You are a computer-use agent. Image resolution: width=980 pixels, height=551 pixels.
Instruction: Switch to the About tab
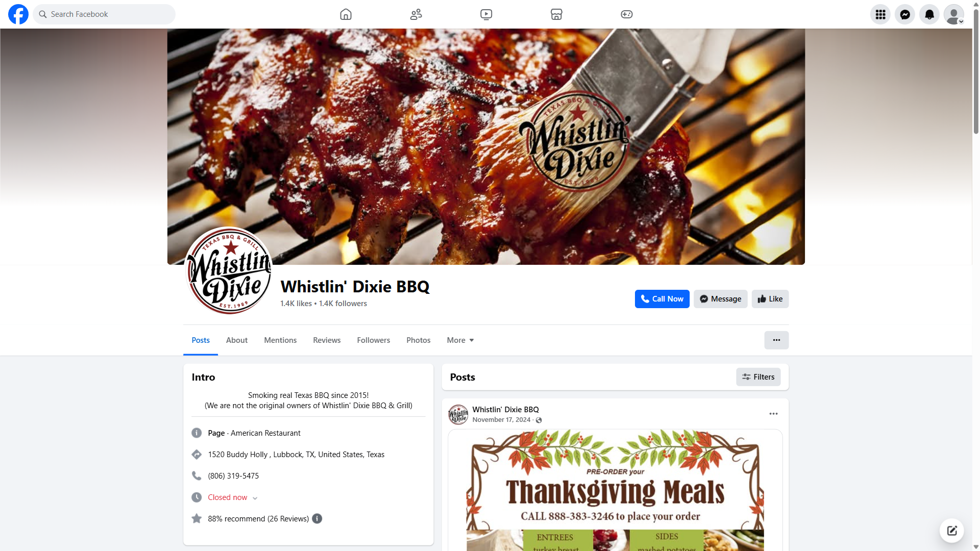(237, 340)
